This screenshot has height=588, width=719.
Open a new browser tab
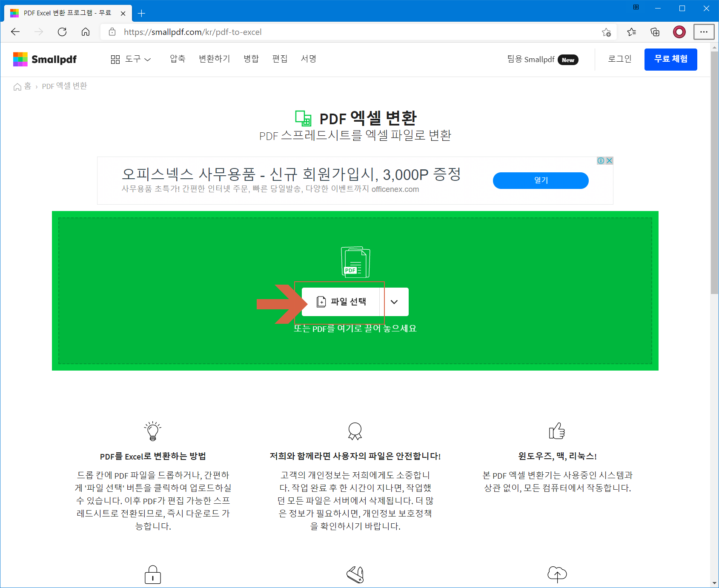(142, 13)
